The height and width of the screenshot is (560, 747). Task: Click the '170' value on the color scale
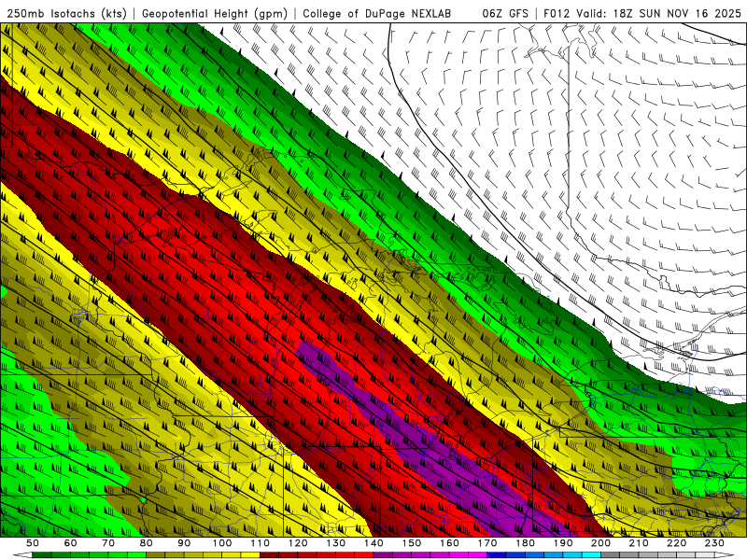pos(487,543)
